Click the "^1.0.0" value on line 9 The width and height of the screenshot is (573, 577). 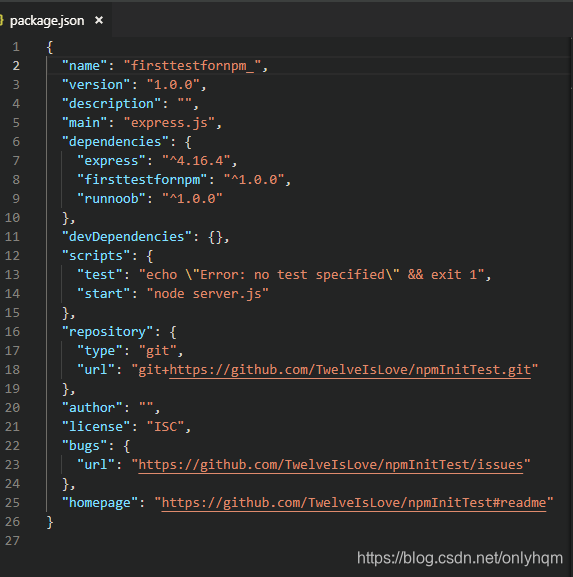192,199
